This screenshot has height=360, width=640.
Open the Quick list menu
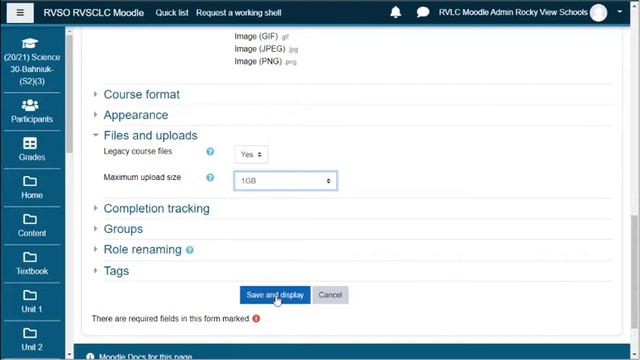pyautogui.click(x=172, y=13)
